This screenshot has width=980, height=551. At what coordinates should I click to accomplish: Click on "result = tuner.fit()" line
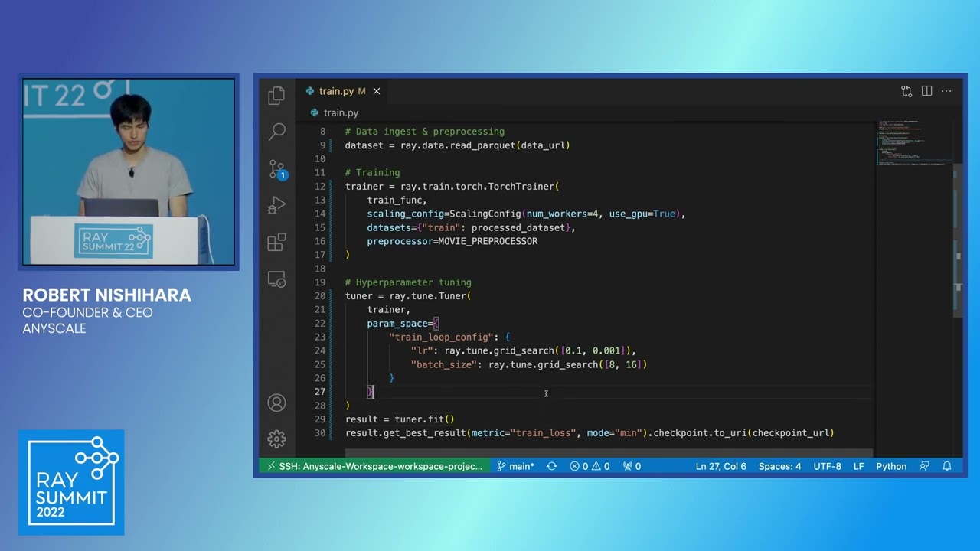pyautogui.click(x=400, y=419)
